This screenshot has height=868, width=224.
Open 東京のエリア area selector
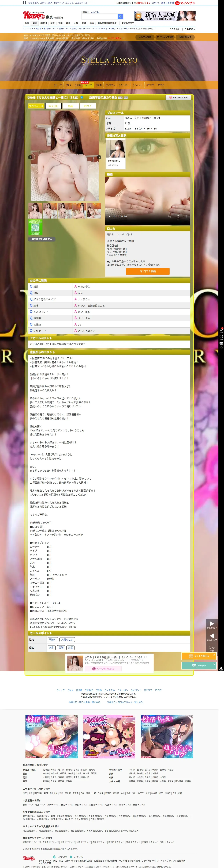128,23
